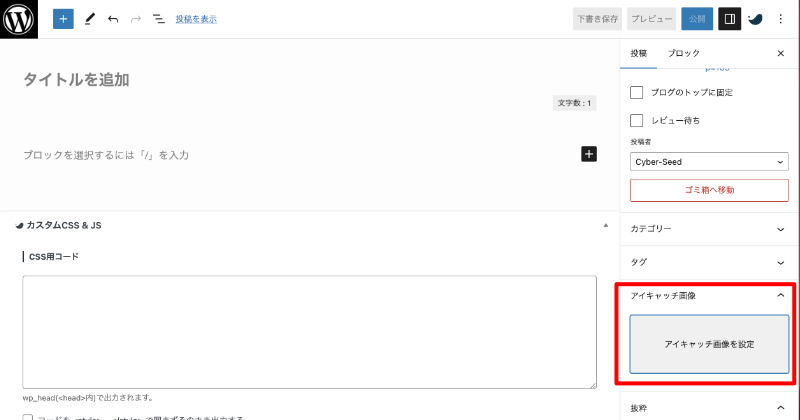
Task: Click inside the CSS用コード text area
Action: pos(309,332)
